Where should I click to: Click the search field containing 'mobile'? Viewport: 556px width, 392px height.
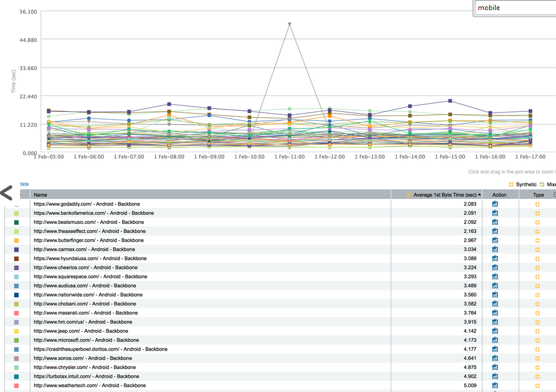click(514, 8)
